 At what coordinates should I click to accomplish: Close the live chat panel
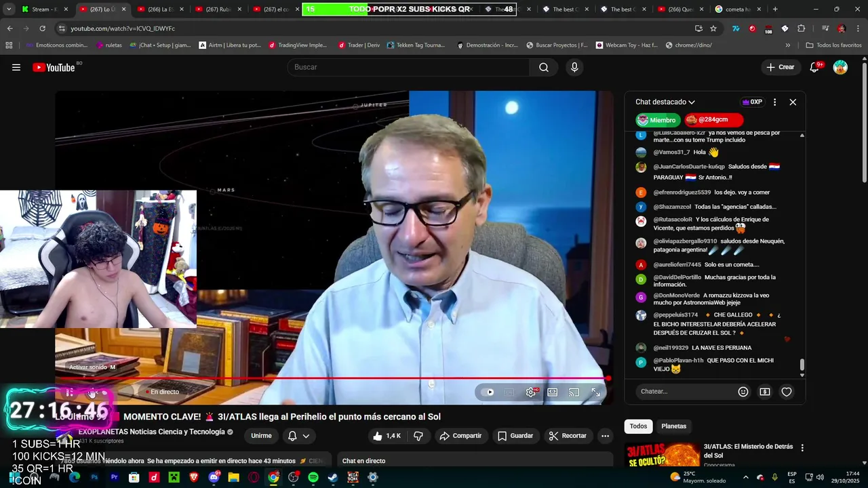pyautogui.click(x=793, y=102)
